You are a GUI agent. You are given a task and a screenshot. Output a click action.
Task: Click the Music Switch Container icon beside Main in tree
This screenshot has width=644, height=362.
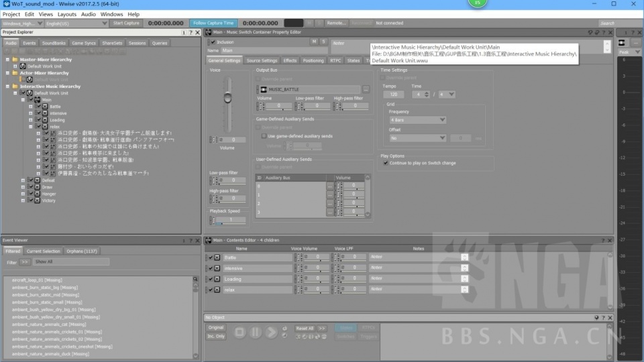tap(37, 100)
